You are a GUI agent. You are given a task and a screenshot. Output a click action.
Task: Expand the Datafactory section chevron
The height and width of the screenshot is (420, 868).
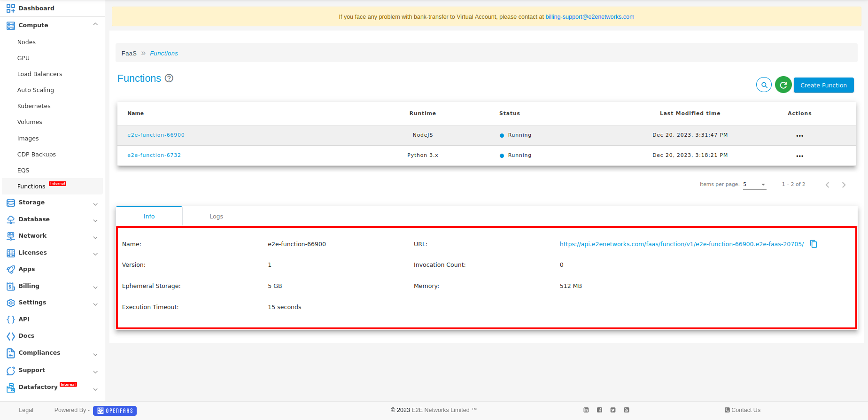pyautogui.click(x=95, y=389)
